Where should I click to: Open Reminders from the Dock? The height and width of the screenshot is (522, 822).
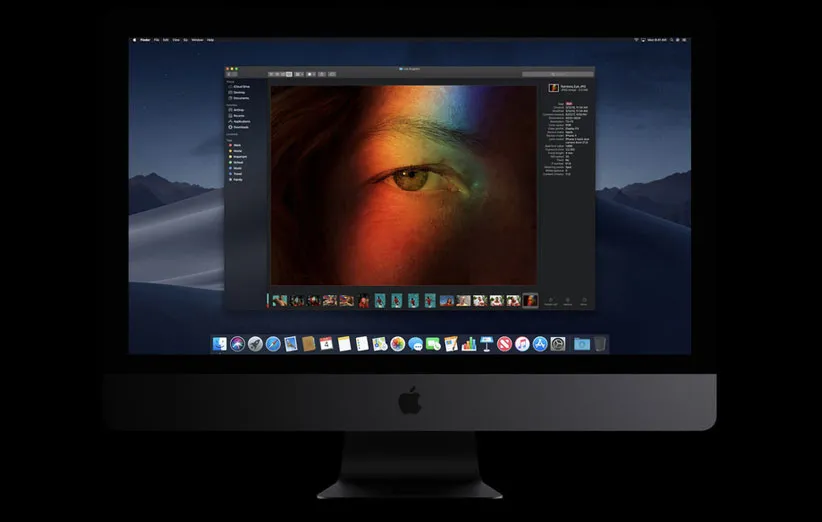point(362,344)
